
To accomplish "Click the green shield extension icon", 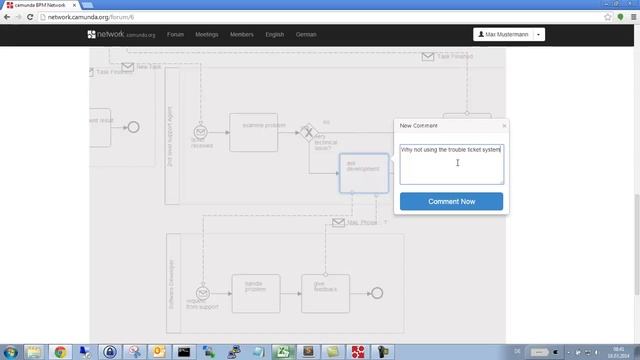I will click(620, 17).
